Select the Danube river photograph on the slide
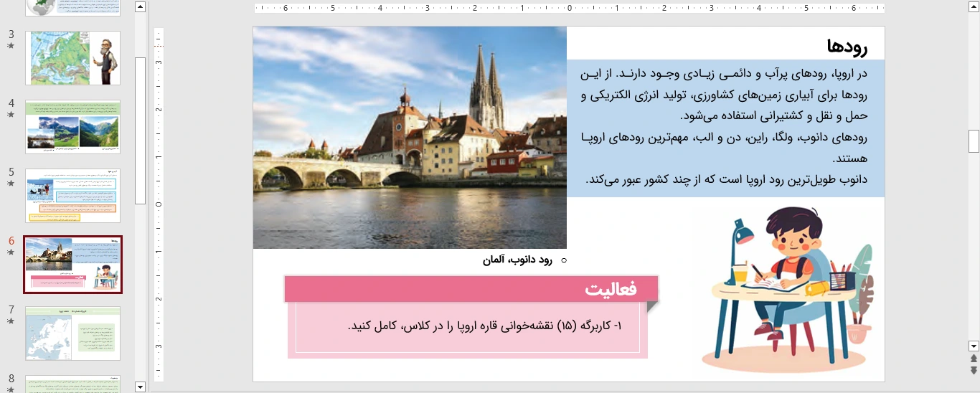 (x=410, y=138)
